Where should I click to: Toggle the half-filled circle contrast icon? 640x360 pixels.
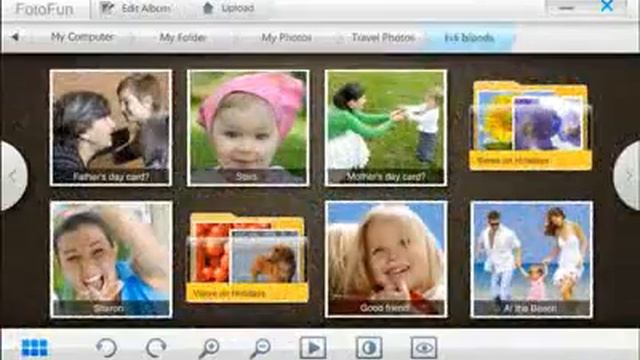(x=369, y=348)
